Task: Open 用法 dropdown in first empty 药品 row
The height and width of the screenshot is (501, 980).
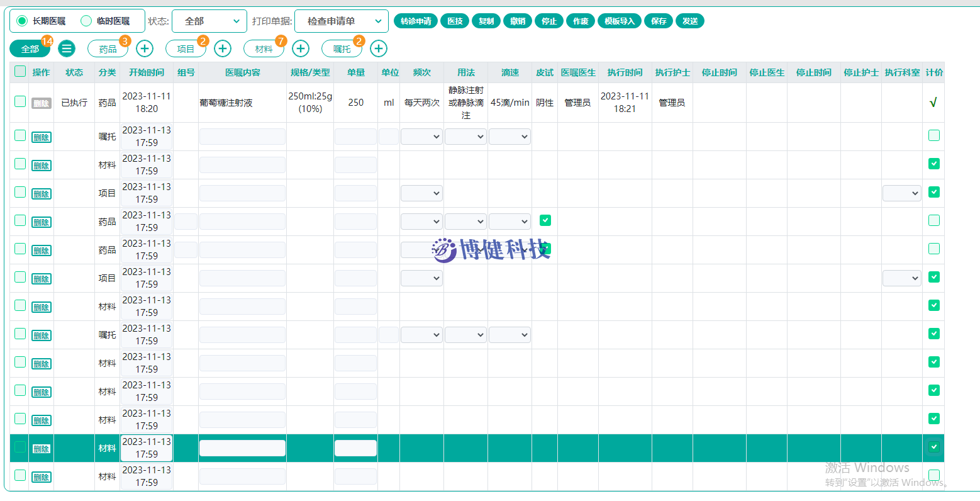Action: tap(465, 222)
